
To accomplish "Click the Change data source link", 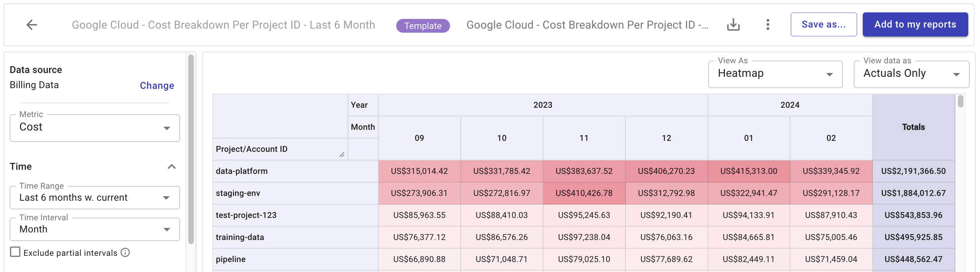I will coord(157,85).
